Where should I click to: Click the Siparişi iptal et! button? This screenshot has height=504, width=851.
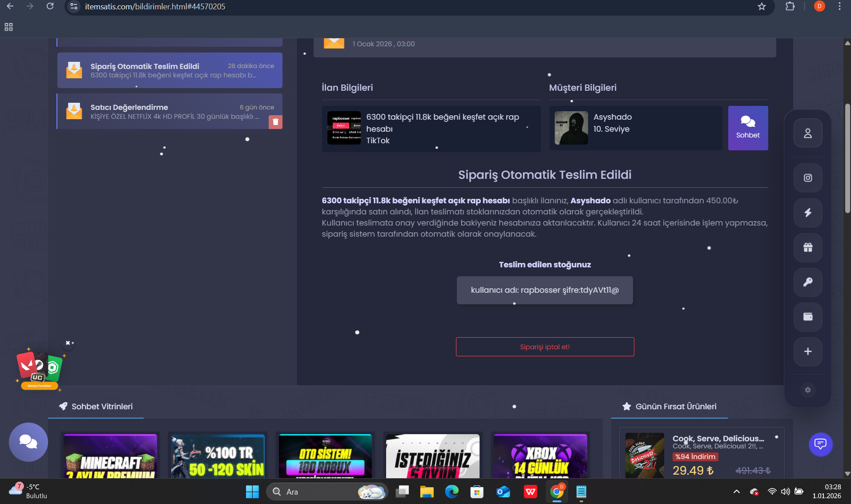coord(545,347)
